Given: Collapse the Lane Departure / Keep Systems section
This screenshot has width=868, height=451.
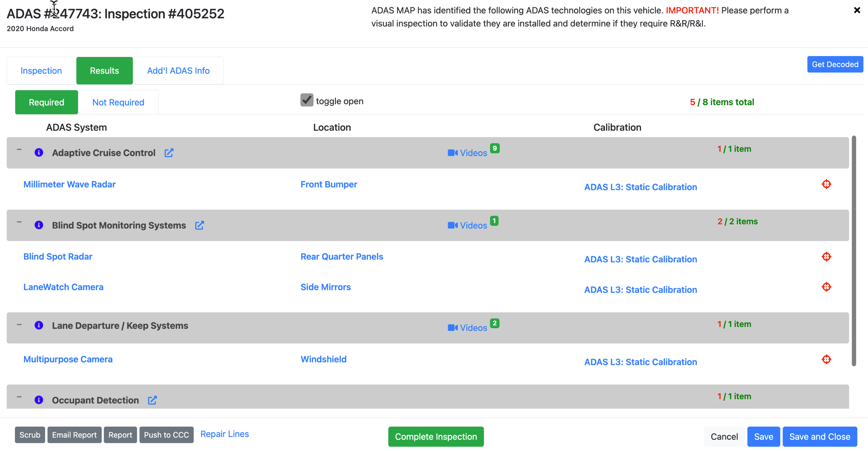Looking at the screenshot, I should click(x=19, y=325).
